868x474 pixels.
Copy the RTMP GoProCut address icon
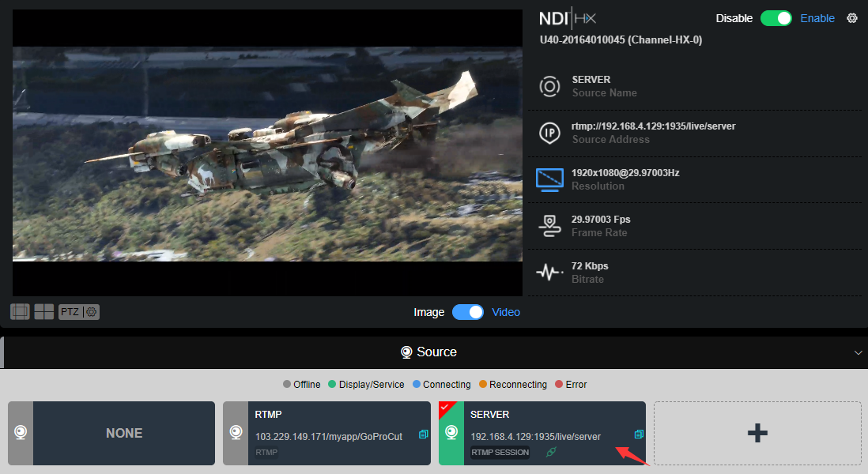(x=424, y=434)
